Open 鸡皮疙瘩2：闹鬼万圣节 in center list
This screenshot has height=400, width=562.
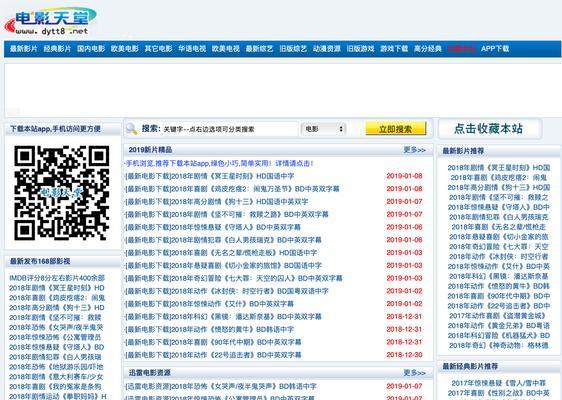[x=232, y=189]
